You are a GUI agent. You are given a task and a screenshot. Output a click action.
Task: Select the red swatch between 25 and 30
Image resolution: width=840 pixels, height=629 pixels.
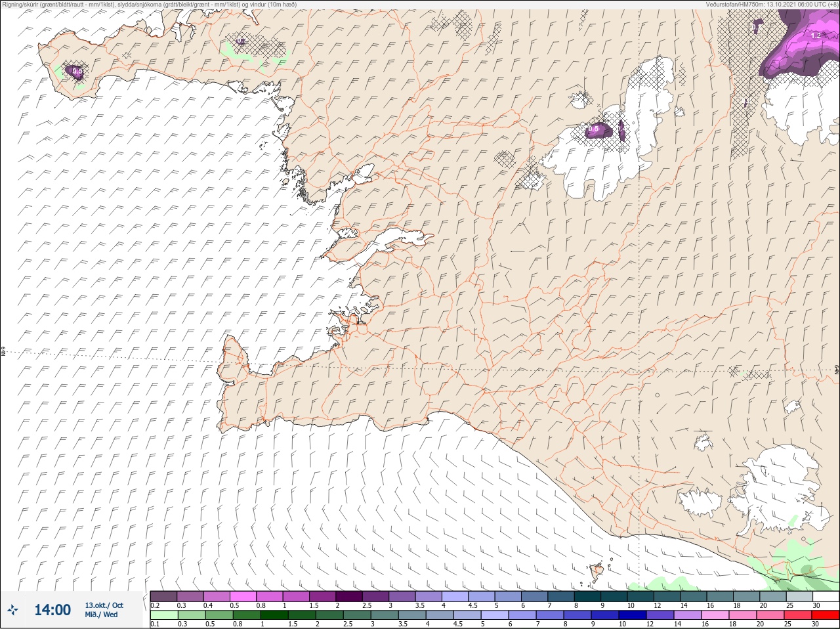tap(799, 615)
